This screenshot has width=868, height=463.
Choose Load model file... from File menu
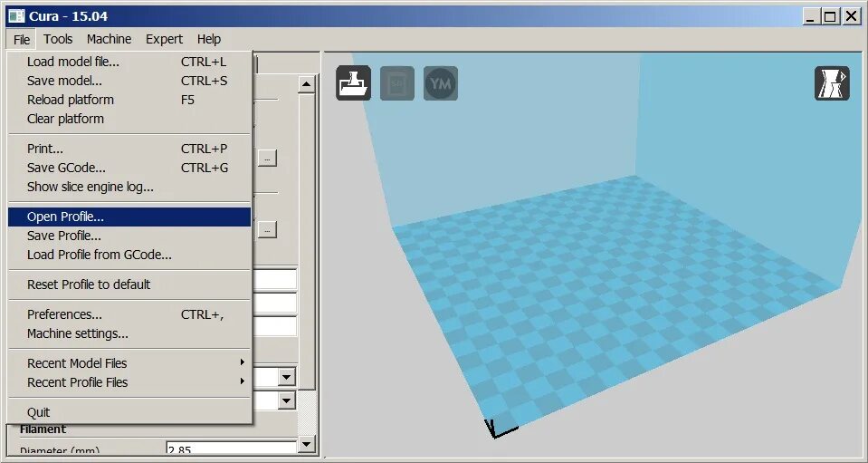(129, 62)
